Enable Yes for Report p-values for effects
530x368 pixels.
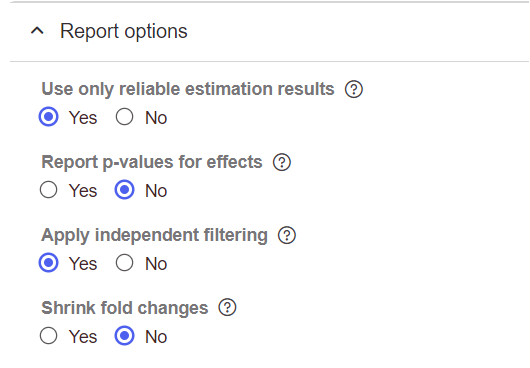49,190
